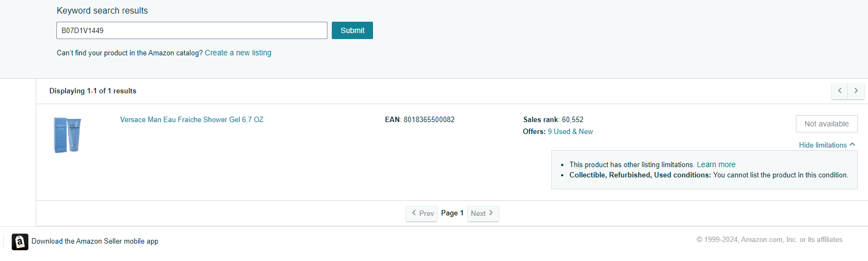Select the Collectible, Refurbished, Used conditions note
The image size is (868, 261).
(709, 175)
